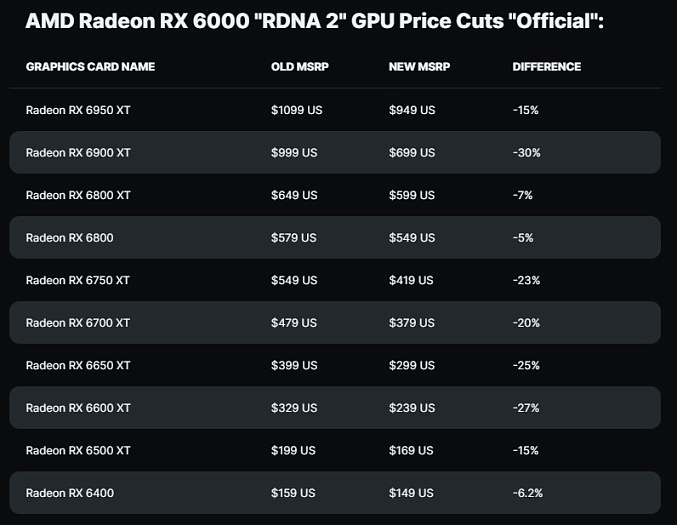The width and height of the screenshot is (677, 525).
Task: Click the Radeon RX 6500 XT name
Action: [x=78, y=450]
